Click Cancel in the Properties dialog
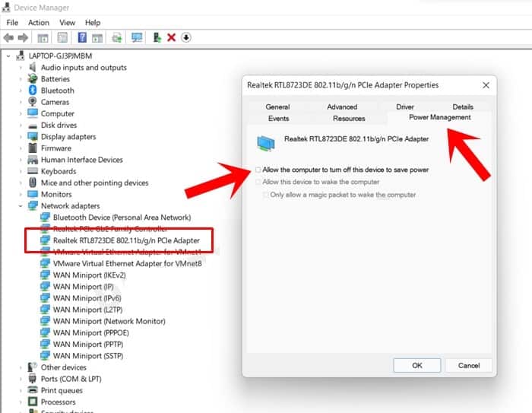Viewport: 532px width, 413px height. (469, 365)
